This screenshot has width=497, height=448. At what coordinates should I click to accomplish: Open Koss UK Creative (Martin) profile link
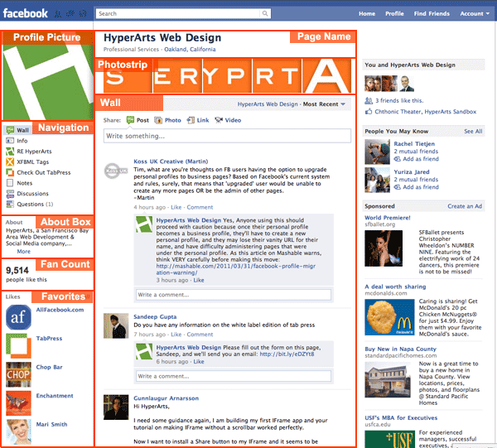(171, 161)
